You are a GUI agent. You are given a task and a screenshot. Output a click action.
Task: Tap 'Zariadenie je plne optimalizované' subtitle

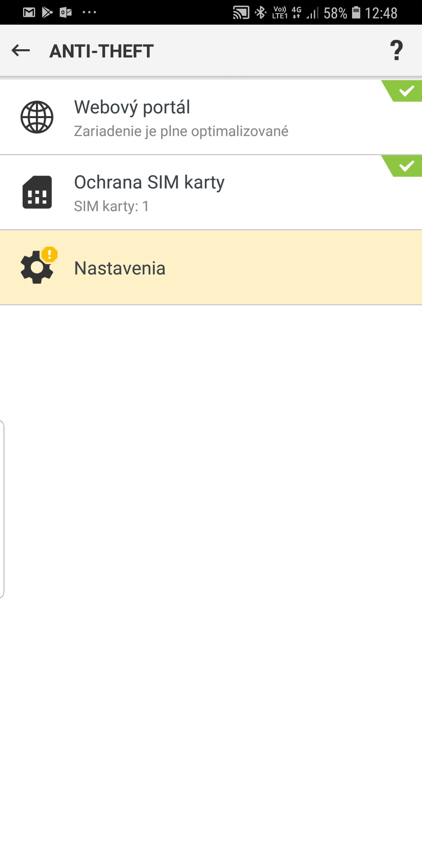click(181, 131)
